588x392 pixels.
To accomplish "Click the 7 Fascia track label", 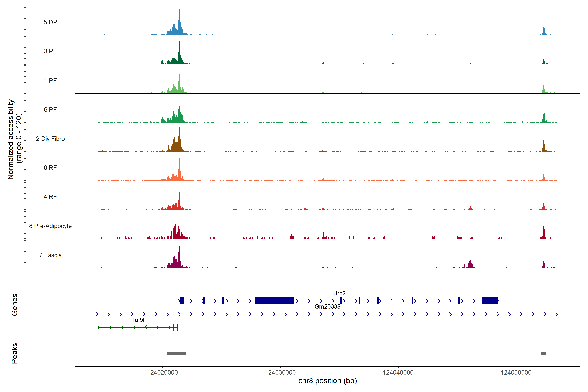I will 50,255.
